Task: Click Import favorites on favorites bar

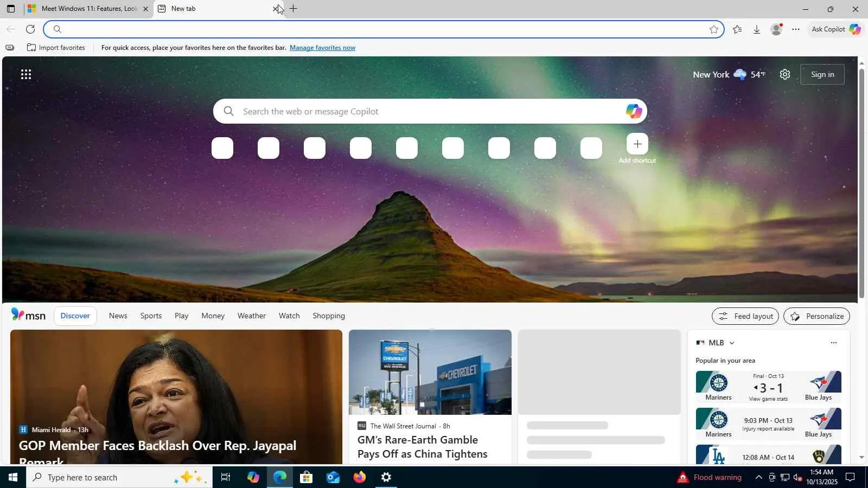Action: [56, 48]
